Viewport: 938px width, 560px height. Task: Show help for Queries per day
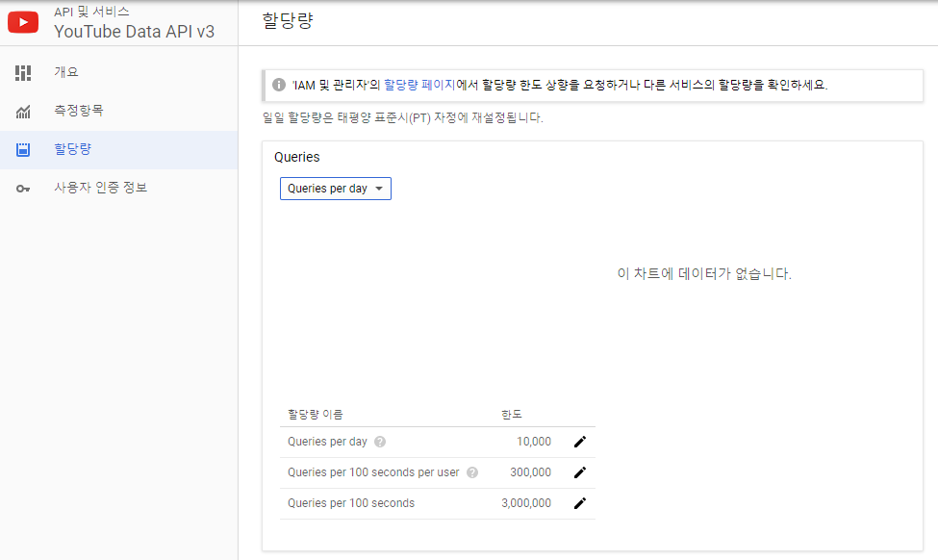380,442
